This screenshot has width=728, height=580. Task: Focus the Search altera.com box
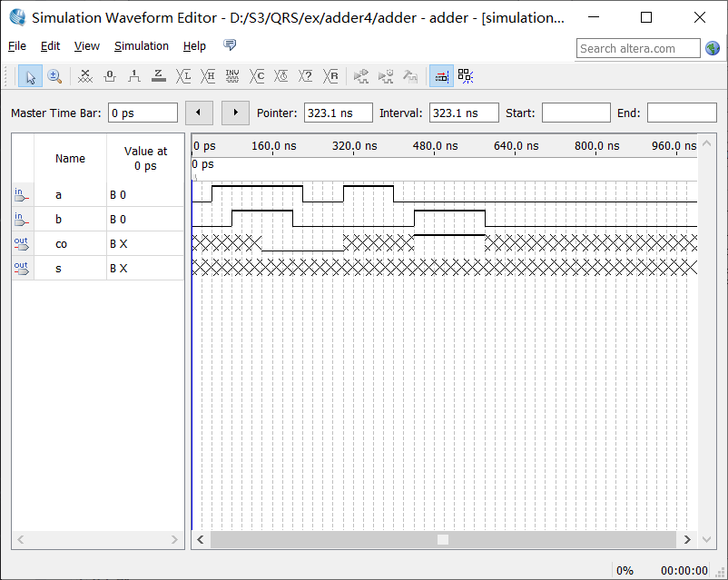tap(638, 48)
